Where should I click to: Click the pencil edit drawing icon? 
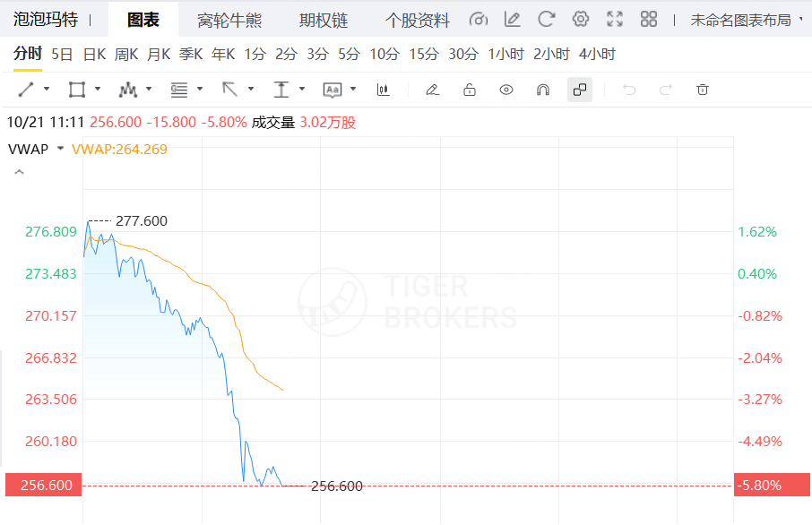point(432,90)
